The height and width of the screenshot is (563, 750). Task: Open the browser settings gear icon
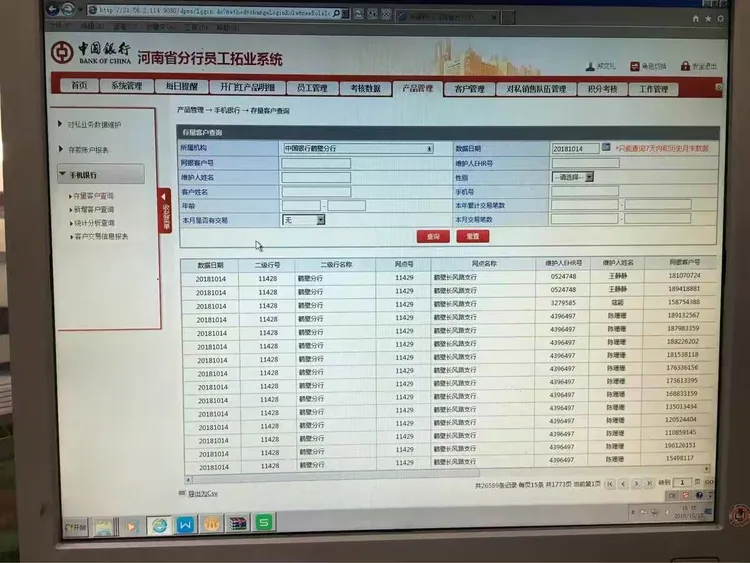[x=720, y=19]
